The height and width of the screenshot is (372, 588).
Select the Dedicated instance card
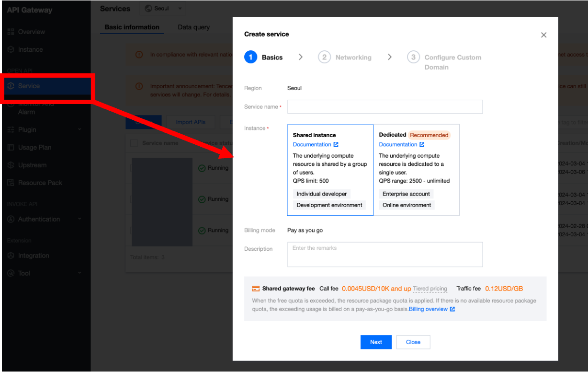(416, 170)
